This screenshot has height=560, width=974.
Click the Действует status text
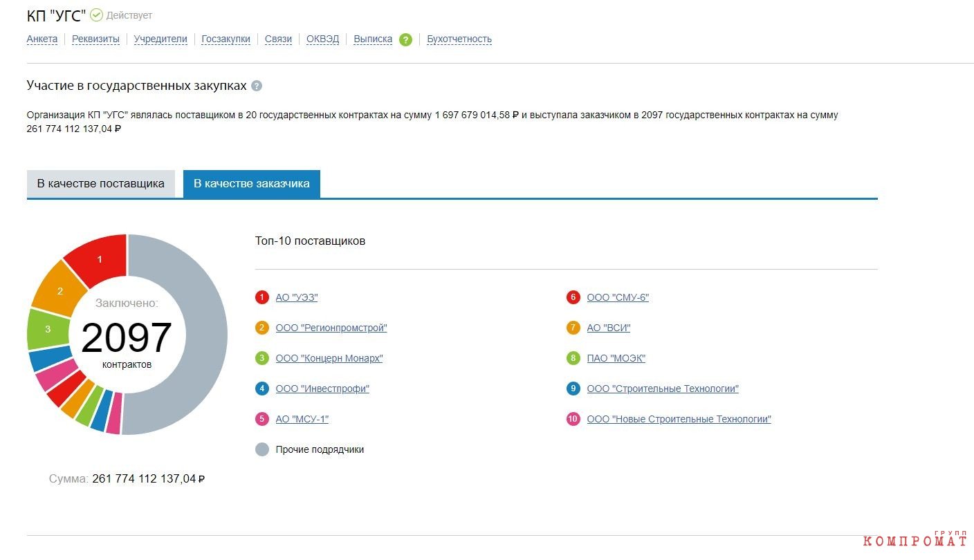pyautogui.click(x=129, y=15)
